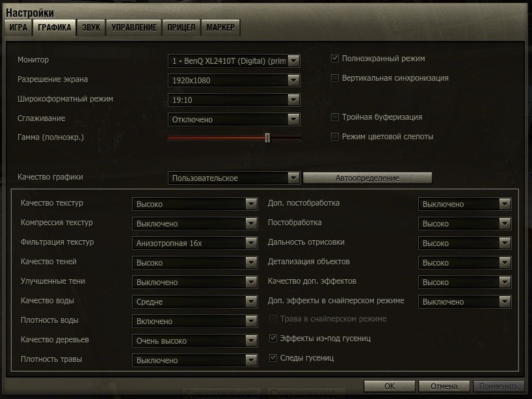
Task: Toggle Эффекты из-под гусениц checkbox
Action: click(273, 338)
